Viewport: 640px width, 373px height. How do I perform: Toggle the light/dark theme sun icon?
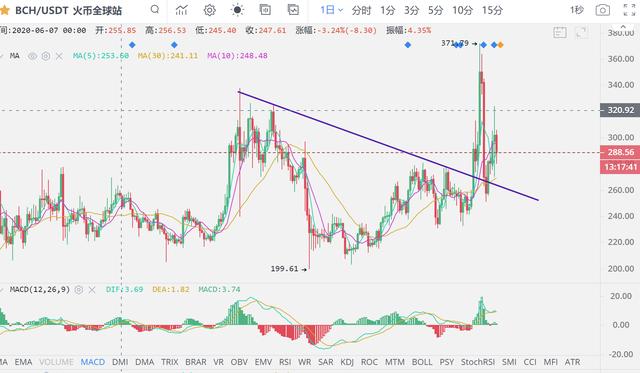click(237, 10)
